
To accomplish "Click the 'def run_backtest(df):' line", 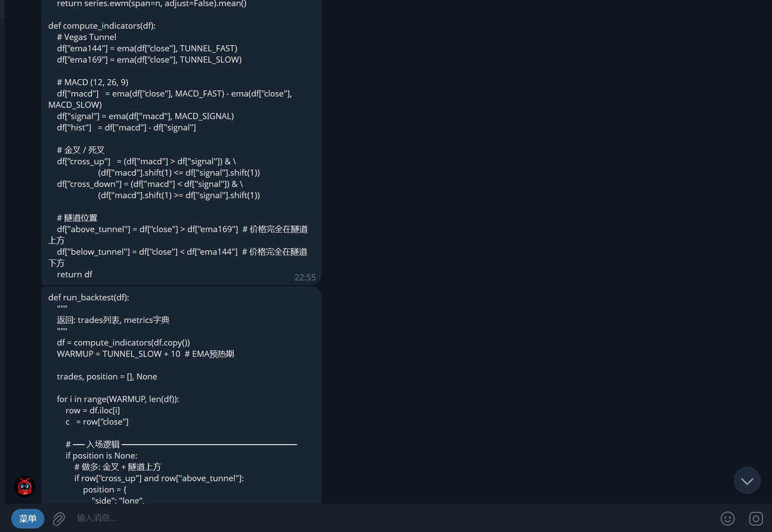I will pos(89,297).
